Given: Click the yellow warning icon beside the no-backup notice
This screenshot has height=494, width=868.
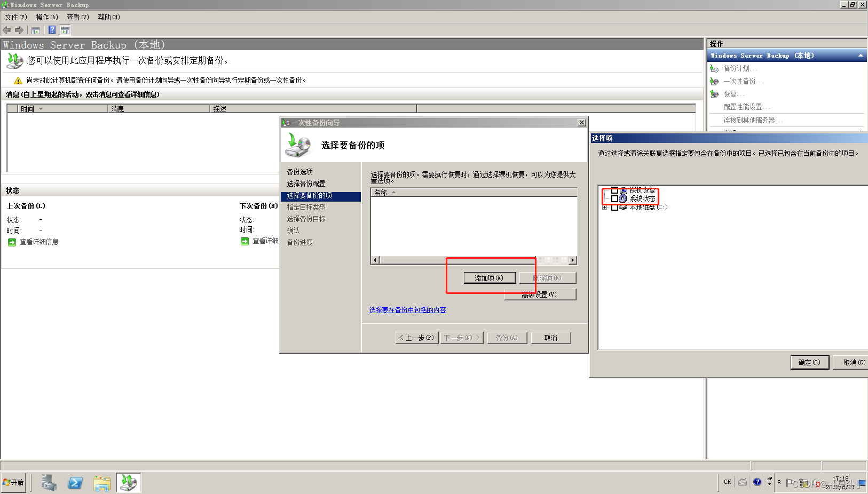Looking at the screenshot, I should click(18, 81).
